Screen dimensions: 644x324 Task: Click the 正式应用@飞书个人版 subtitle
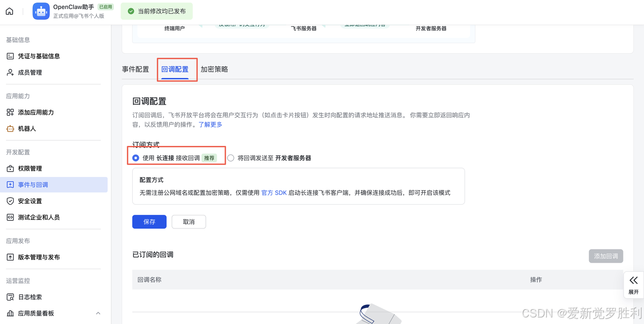point(79,16)
